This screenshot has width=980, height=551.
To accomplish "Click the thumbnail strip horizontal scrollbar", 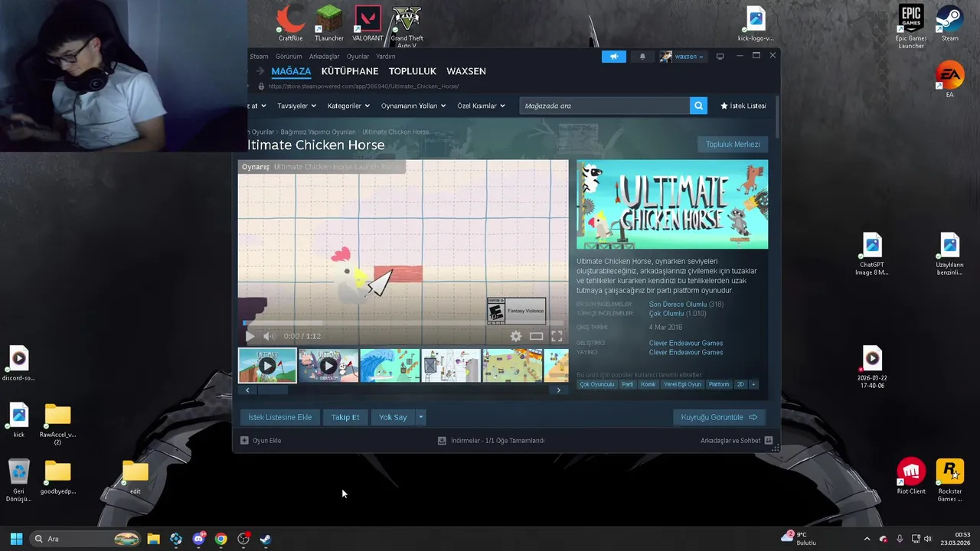I will [403, 390].
